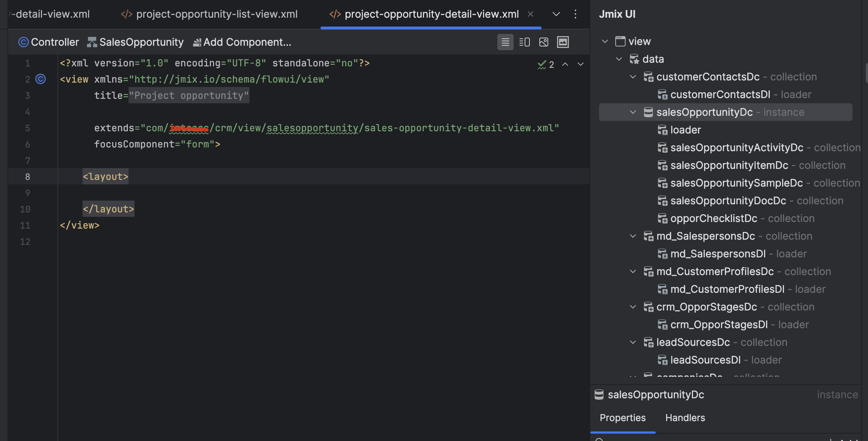Open the editor tabs options menu
Screen dimensions: 868x441
(x=575, y=14)
